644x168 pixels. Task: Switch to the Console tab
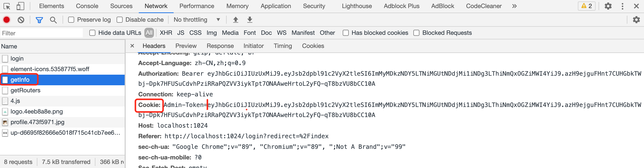coord(87,6)
